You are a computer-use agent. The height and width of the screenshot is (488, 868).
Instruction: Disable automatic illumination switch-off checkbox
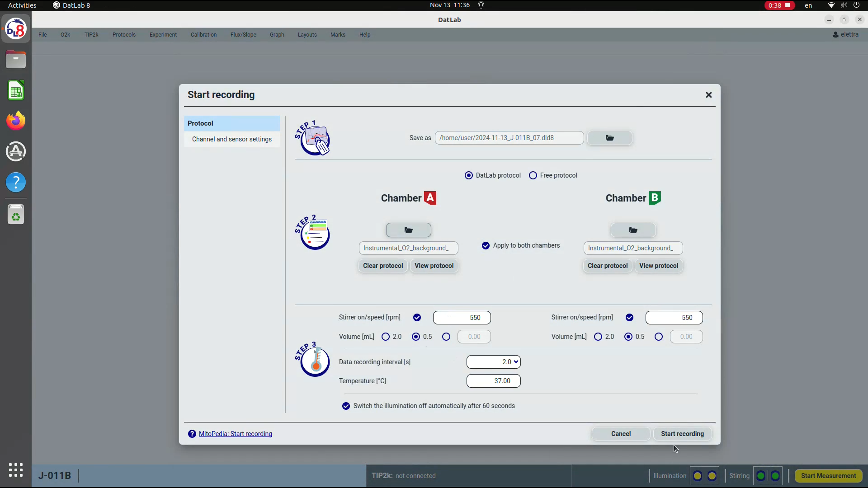346,406
